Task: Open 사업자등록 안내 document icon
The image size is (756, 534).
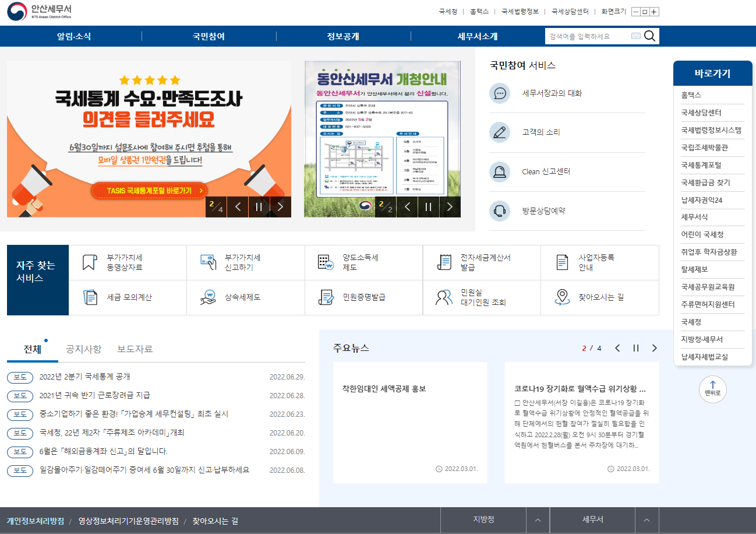Action: click(562, 262)
